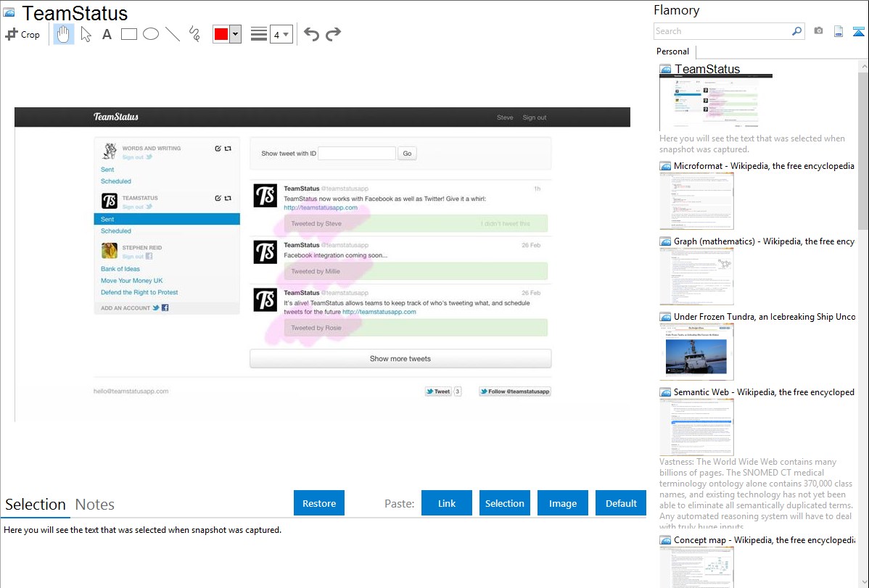Redo the last annotation
The image size is (869, 588).
click(333, 34)
